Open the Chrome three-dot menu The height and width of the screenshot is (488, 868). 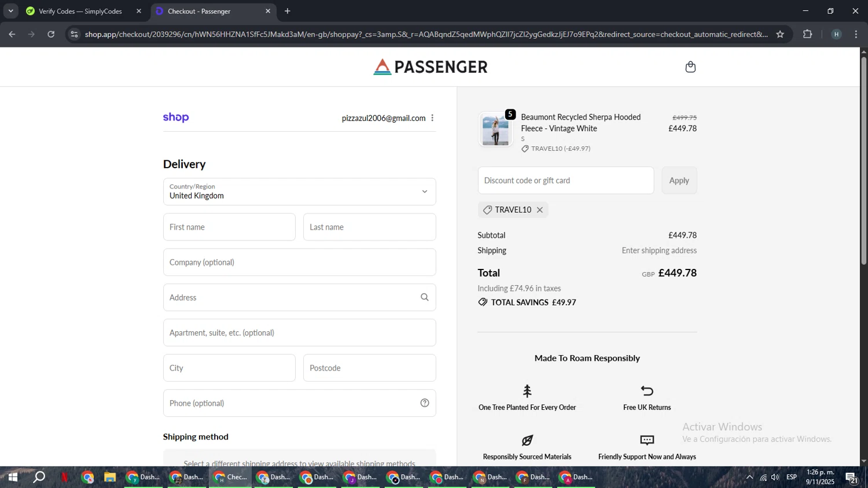(x=856, y=34)
